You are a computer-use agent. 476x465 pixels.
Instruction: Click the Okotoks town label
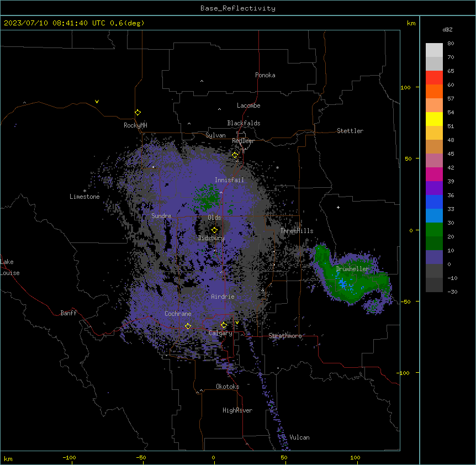point(228,387)
